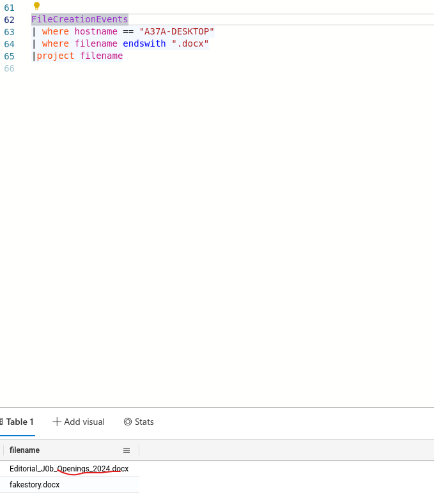Place cursor in "A37A-DESKTOP" string
The width and height of the screenshot is (434, 504).
[176, 31]
